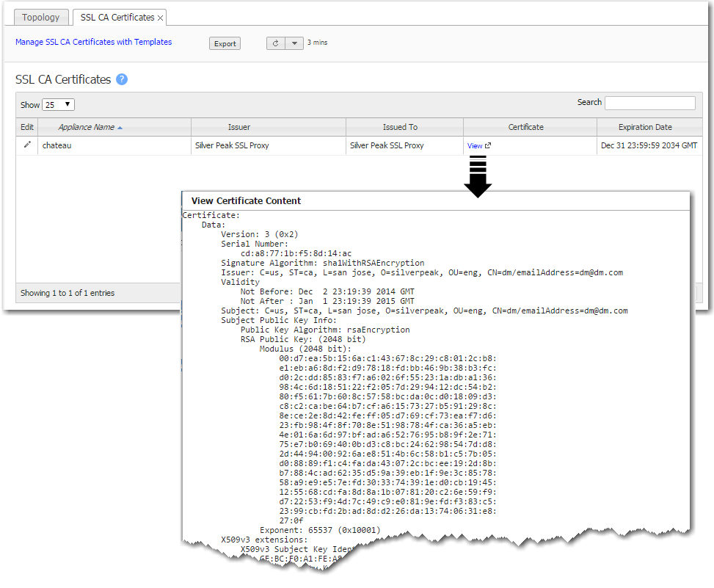Click expiration 'Dec 31 23:59:59 2034 GMT'
714x588 pixels.
pyautogui.click(x=649, y=145)
